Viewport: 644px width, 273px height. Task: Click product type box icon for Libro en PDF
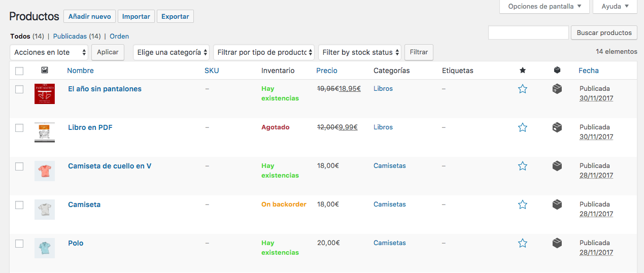[x=557, y=127]
